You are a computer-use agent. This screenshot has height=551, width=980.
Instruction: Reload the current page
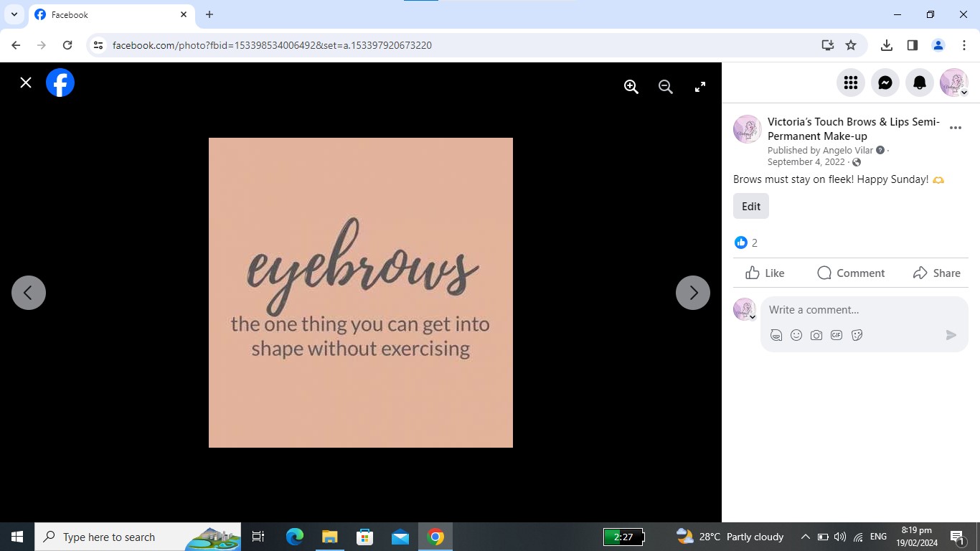coord(67,45)
